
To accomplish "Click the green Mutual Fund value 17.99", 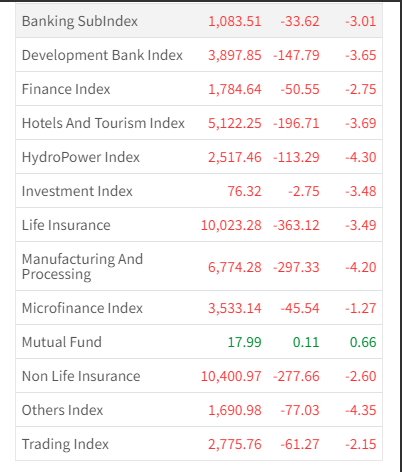I will [x=245, y=342].
